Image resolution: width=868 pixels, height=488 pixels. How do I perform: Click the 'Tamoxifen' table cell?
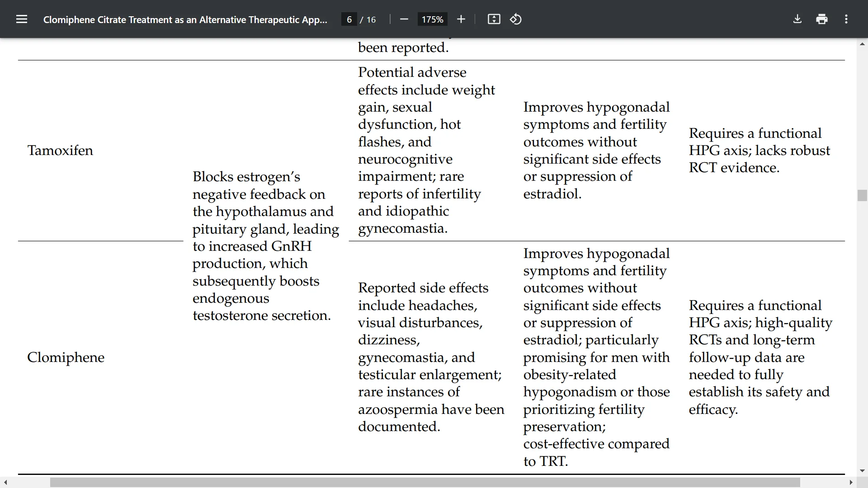coord(60,150)
